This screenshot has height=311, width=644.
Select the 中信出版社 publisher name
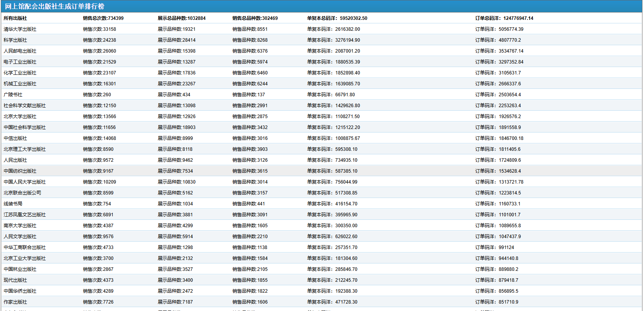pos(15,138)
